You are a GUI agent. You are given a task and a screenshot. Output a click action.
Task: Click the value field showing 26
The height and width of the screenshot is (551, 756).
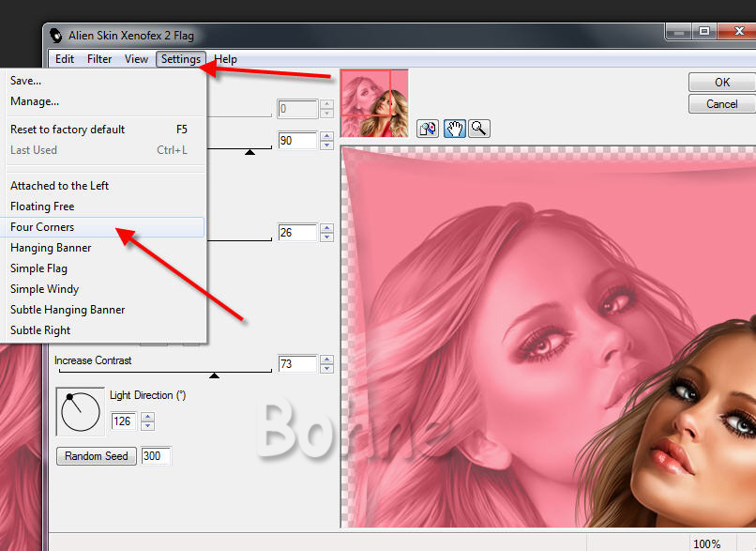[297, 233]
